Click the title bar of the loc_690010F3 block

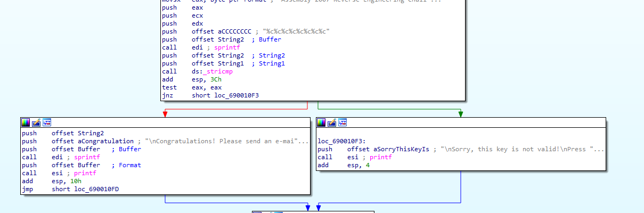click(474, 122)
